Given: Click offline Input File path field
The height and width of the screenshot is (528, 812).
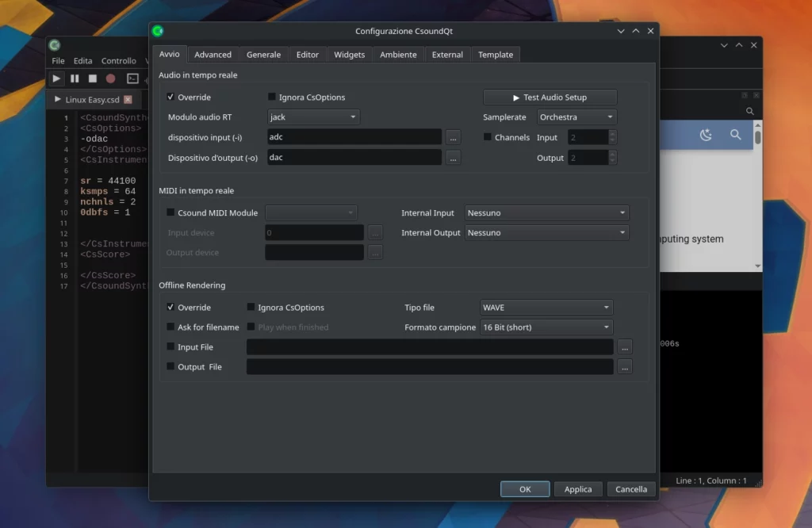Looking at the screenshot, I should pyautogui.click(x=430, y=346).
